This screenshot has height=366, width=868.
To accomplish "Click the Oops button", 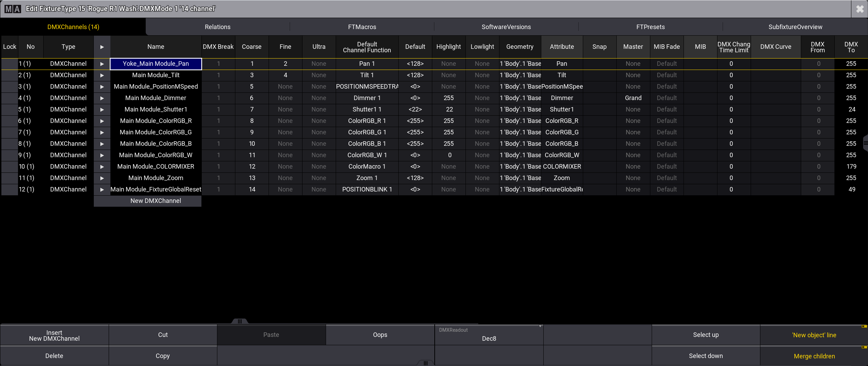I will (x=380, y=335).
